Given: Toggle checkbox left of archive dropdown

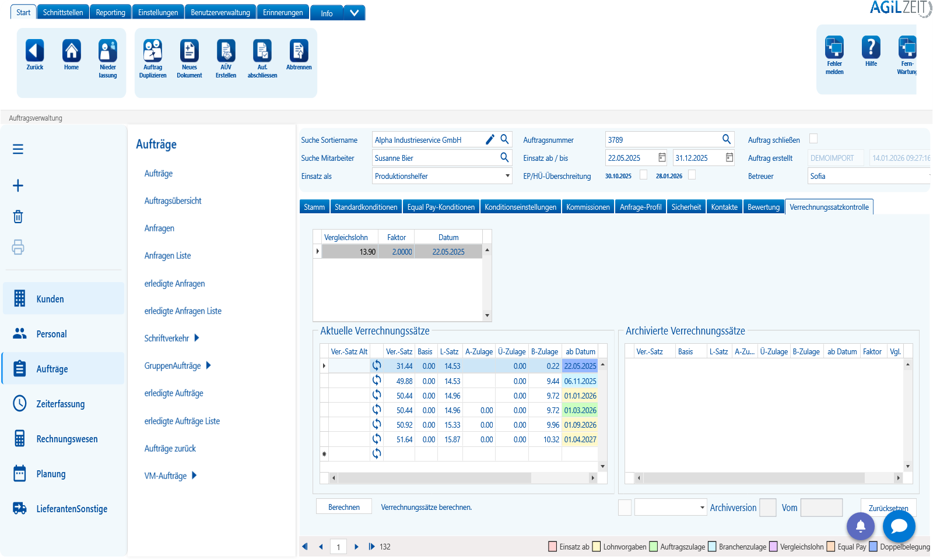Looking at the screenshot, I should (x=625, y=508).
